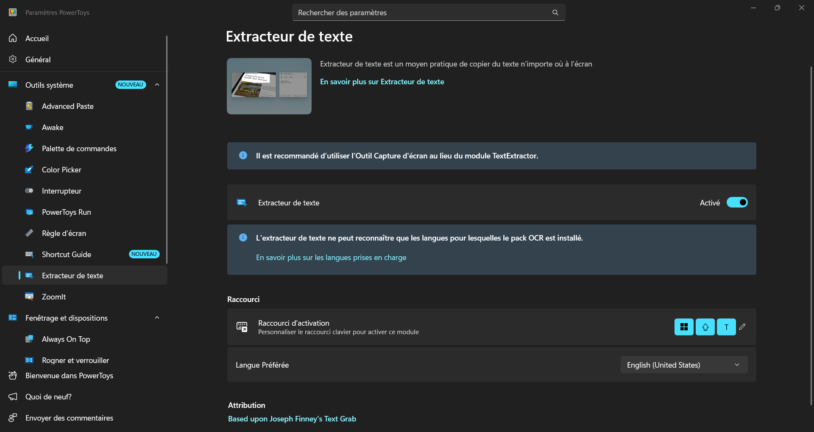Click the Extracteur de texte module icon
The width and height of the screenshot is (814, 432).
242,202
